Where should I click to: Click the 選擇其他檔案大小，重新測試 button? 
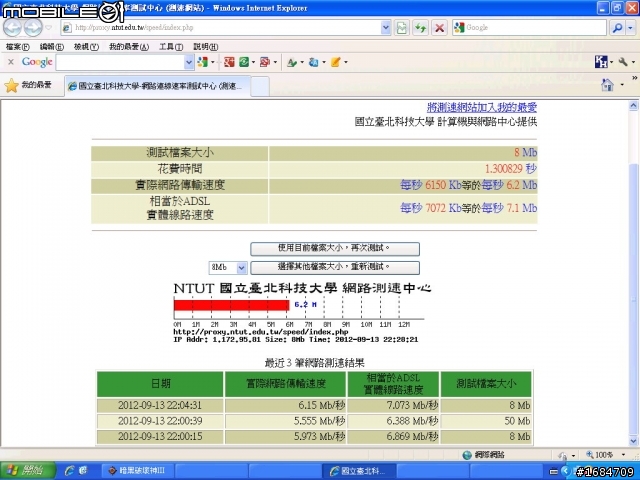coord(335,267)
